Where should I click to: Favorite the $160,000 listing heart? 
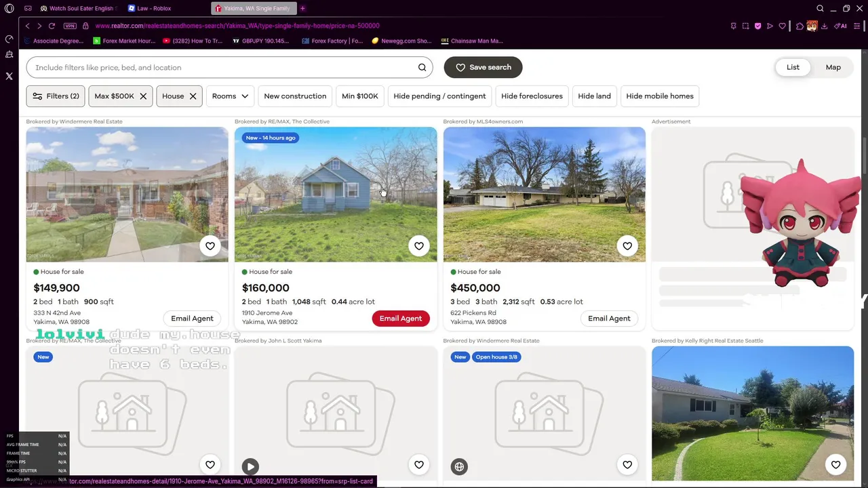click(419, 246)
